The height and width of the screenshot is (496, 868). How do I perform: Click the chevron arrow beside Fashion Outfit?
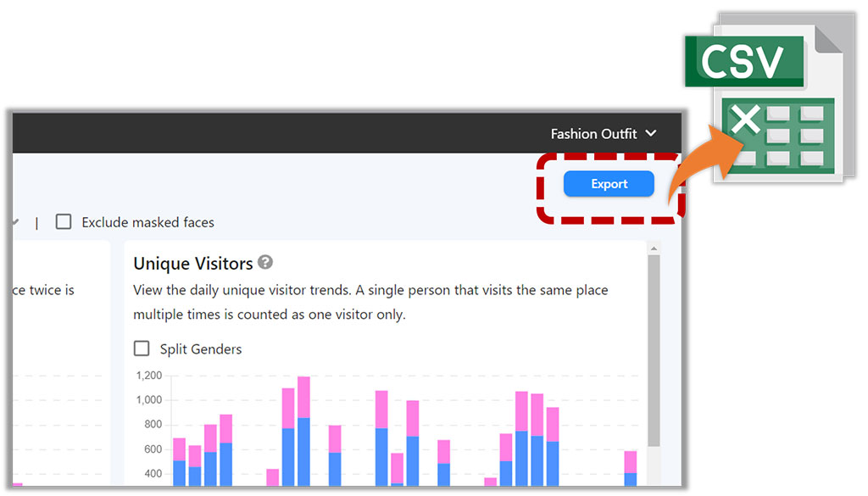651,134
